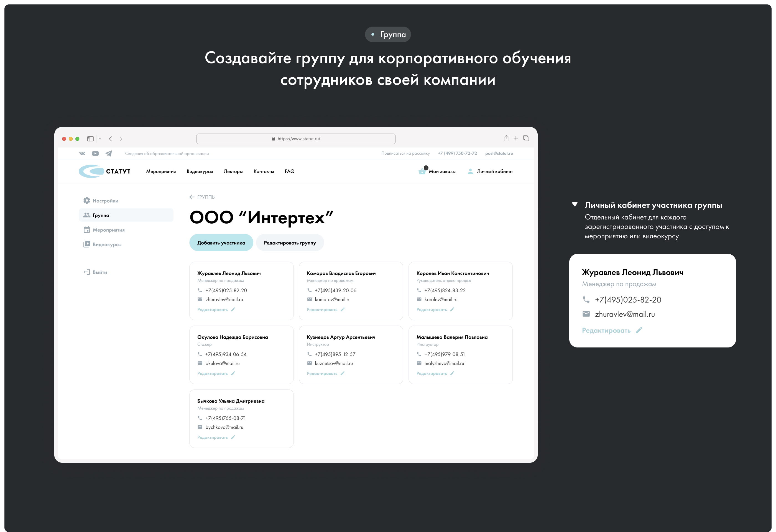
Task: Click the browser address bar
Action: tap(296, 139)
